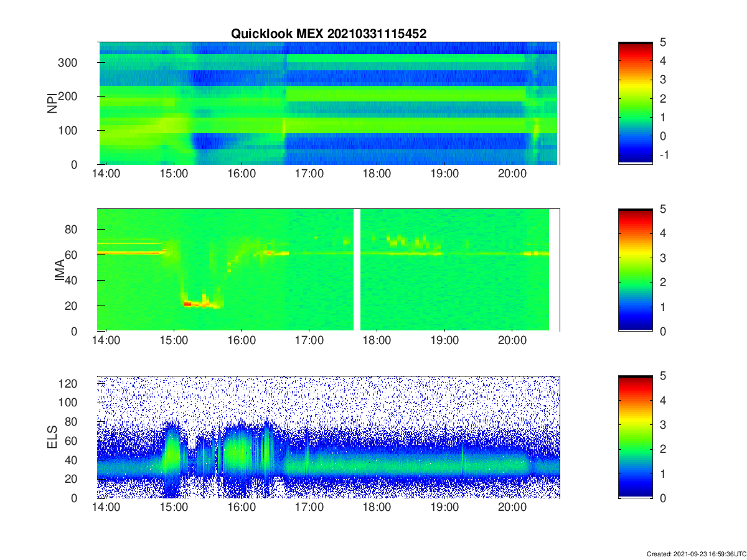Click '20:00' under the NPI plot

[512, 174]
